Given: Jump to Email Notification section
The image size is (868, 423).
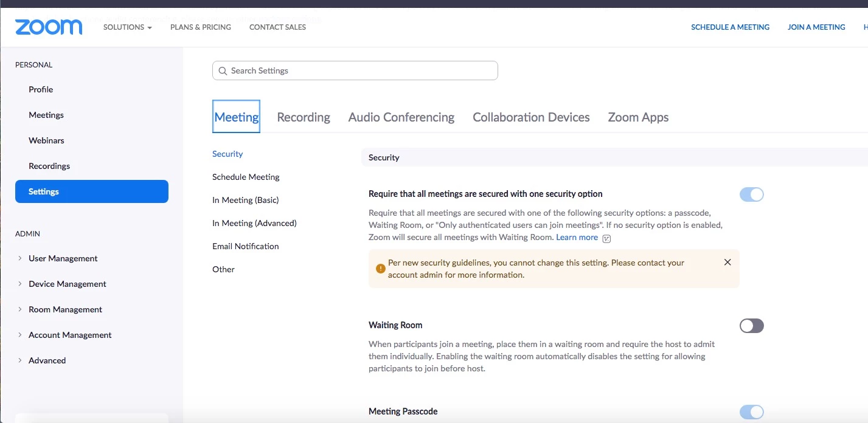Looking at the screenshot, I should pos(245,246).
